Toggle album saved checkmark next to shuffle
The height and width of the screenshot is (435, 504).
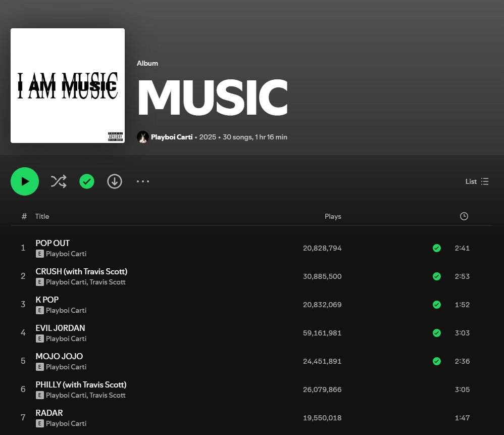(87, 181)
